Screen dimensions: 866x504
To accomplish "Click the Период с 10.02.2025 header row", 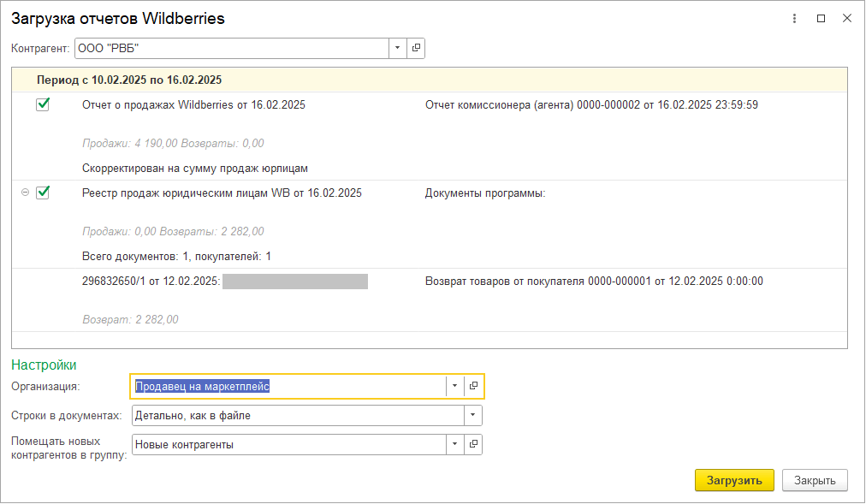I will 129,80.
